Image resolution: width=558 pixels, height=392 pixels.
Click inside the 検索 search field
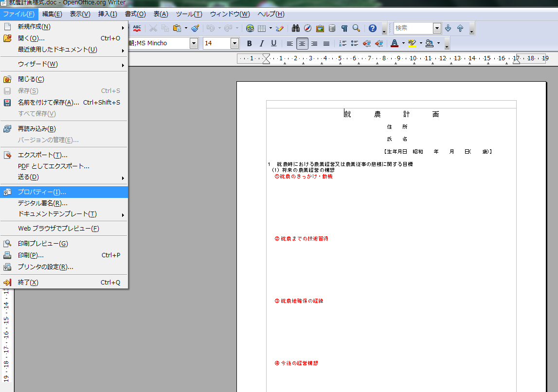pos(413,28)
